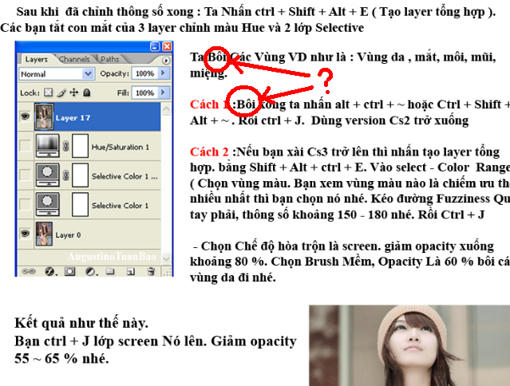This screenshot has width=510, height=386.
Task: Switch to the Paths tab
Action: (x=109, y=59)
